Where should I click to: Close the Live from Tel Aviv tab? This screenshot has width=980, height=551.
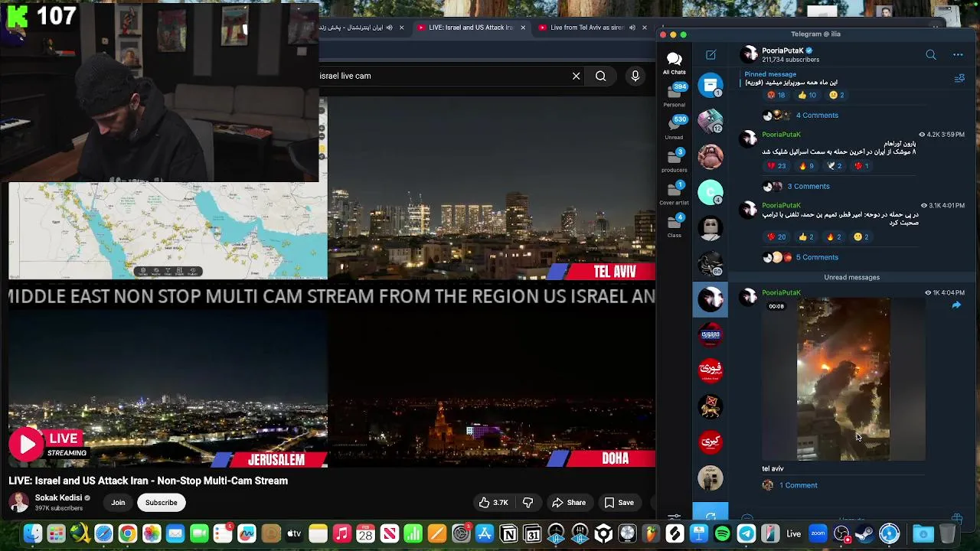644,28
